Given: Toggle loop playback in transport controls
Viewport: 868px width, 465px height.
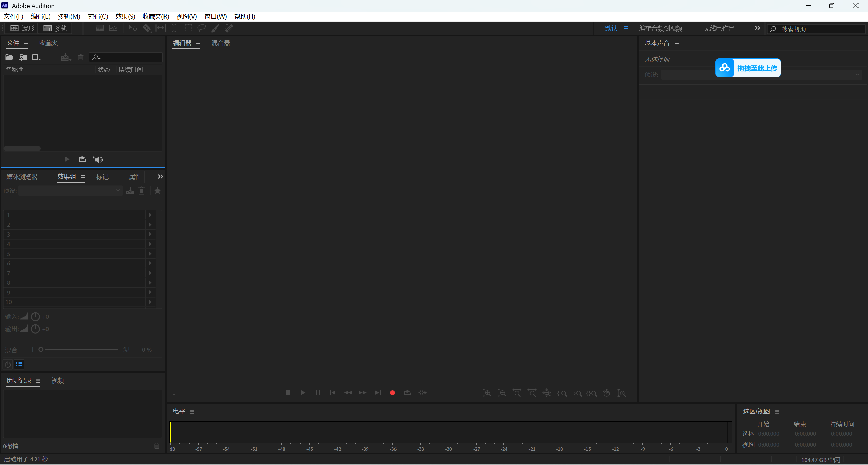Looking at the screenshot, I should (407, 393).
